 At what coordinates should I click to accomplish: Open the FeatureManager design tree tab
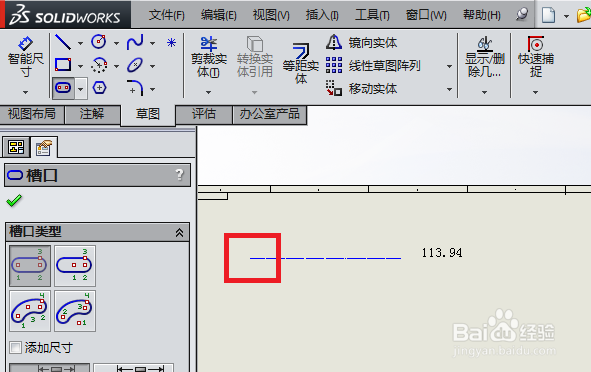[x=16, y=147]
